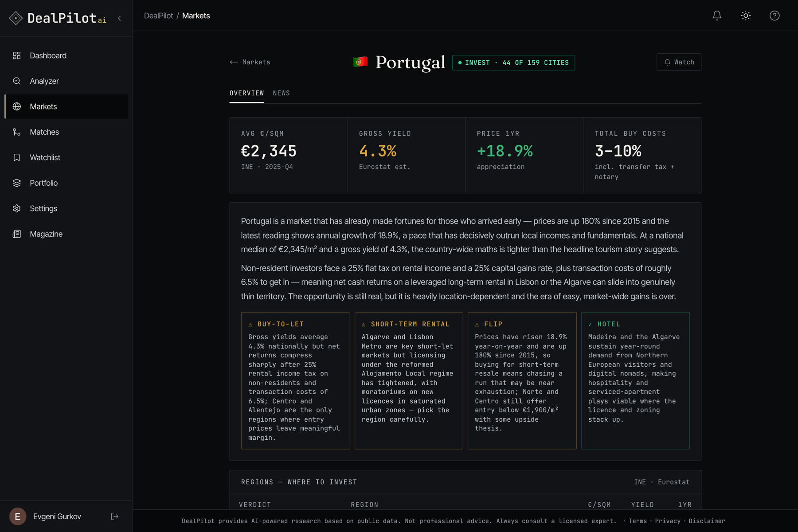Image resolution: width=798 pixels, height=532 pixels.
Task: Navigate to Portfolio
Action: click(66, 183)
